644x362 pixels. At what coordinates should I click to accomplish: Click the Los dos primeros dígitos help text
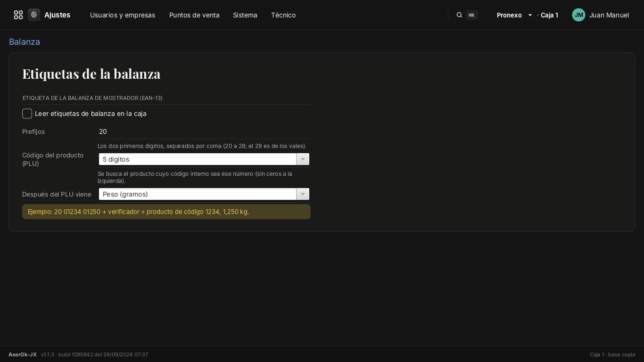[x=202, y=146]
